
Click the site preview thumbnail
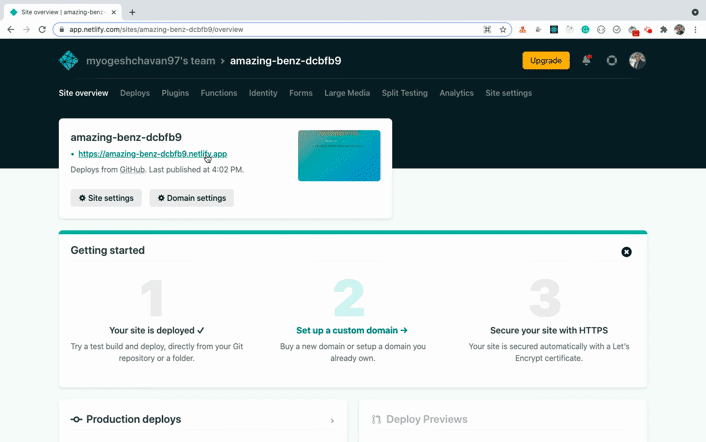[339, 156]
